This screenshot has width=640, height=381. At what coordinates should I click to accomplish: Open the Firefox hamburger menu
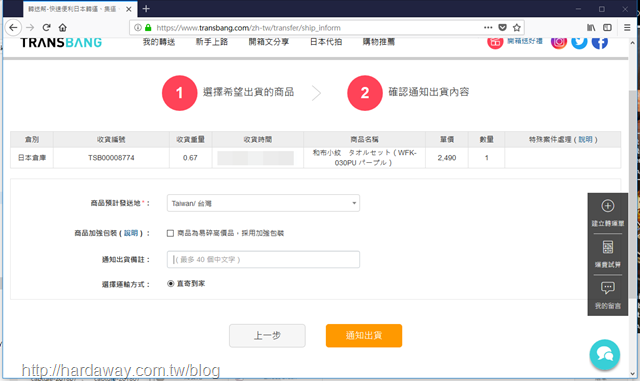tap(627, 27)
